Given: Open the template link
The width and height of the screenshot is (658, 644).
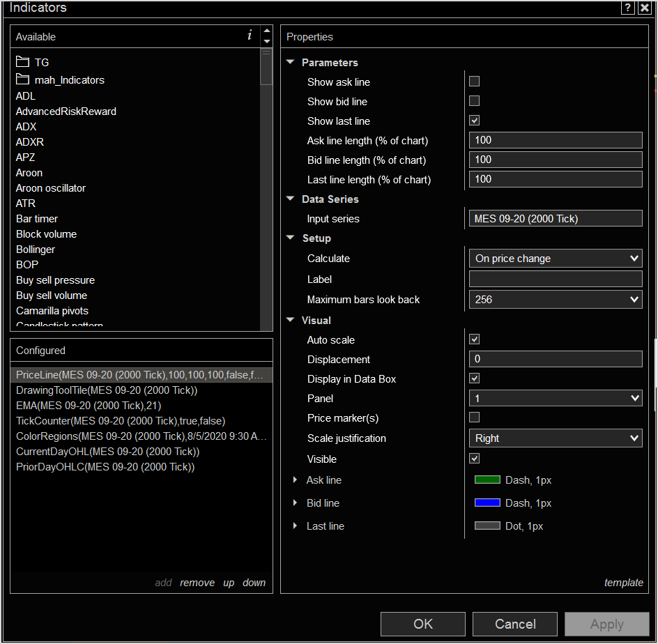Looking at the screenshot, I should pyautogui.click(x=624, y=583).
